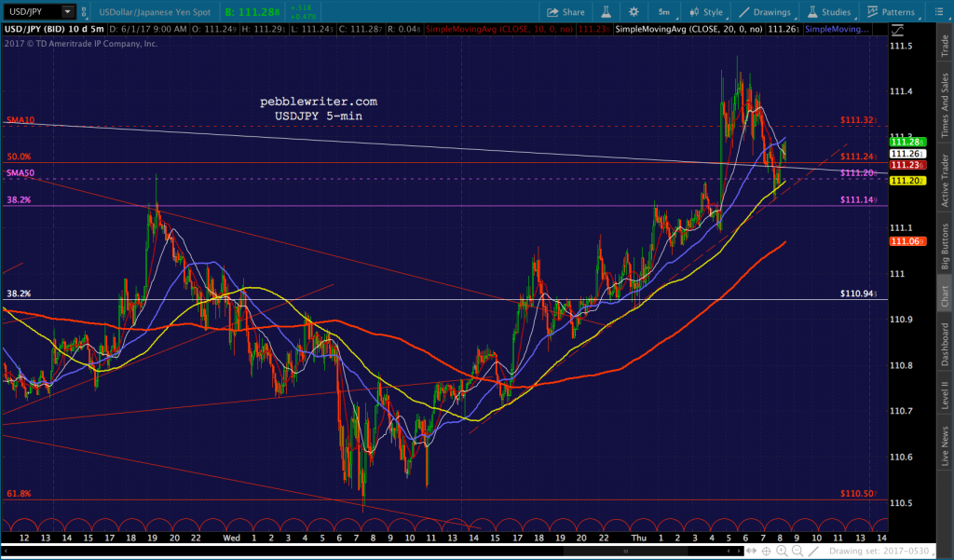The width and height of the screenshot is (954, 560).
Task: Click the $110.94 level label
Action: click(858, 294)
